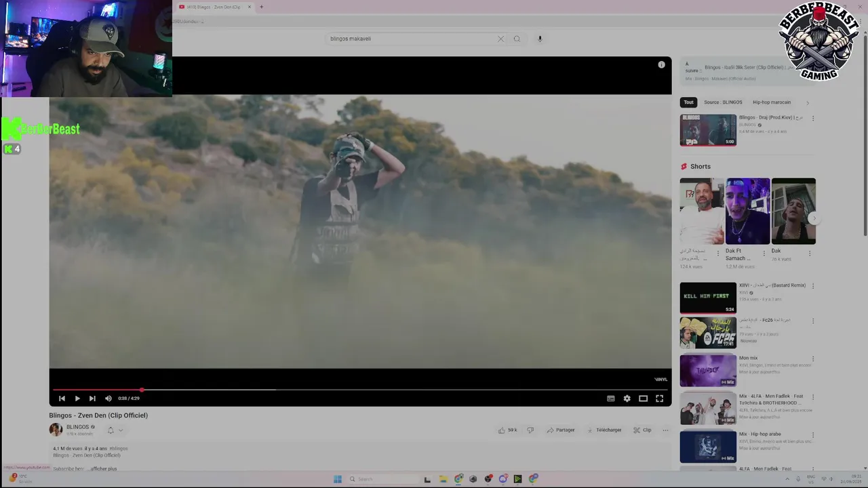Open the Dak Ft Samach short thumbnail
The image size is (868, 488).
(747, 211)
